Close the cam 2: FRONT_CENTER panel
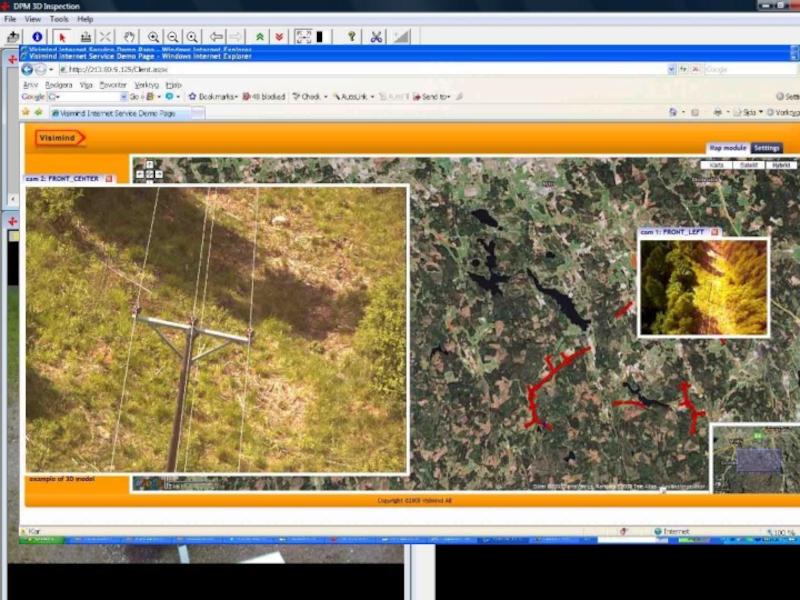 109,179
